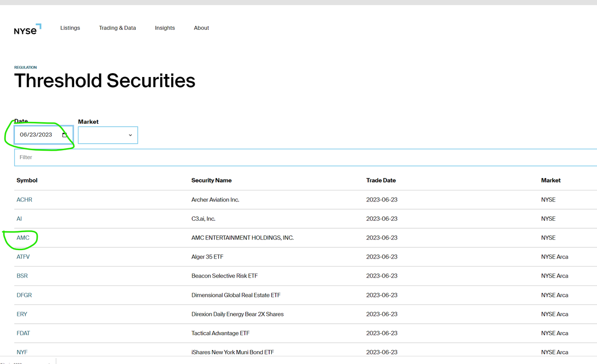Open calendar picker in Date field
The height and width of the screenshot is (364, 597).
click(x=64, y=135)
